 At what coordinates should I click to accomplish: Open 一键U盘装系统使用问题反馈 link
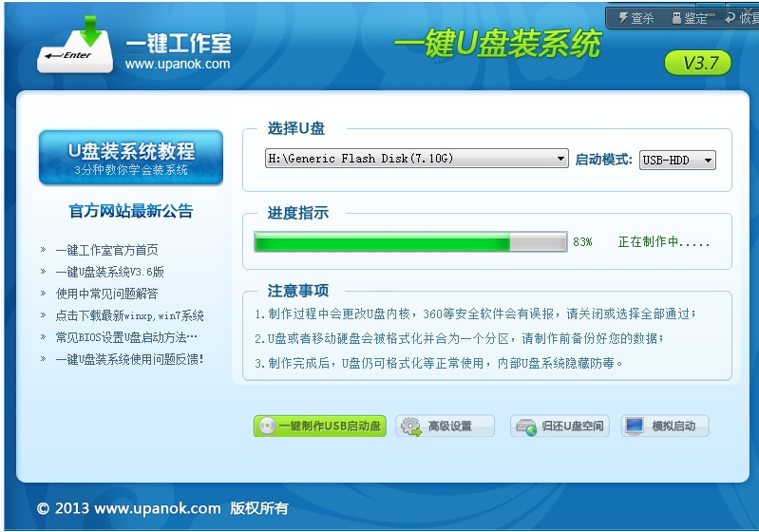point(129,359)
